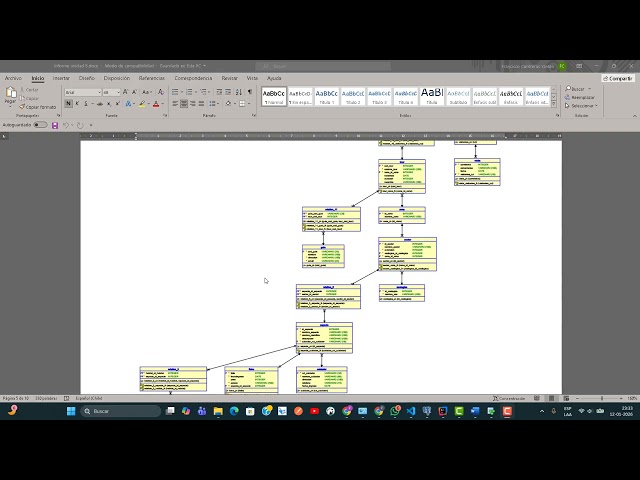The image size is (640, 480).
Task: Click Buscar in Edición group
Action: click(x=576, y=89)
